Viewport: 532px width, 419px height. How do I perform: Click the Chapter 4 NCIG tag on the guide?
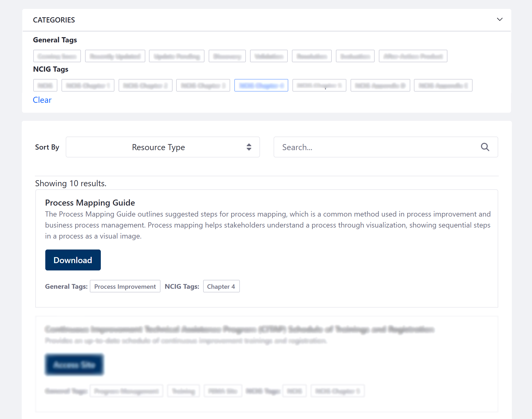[x=221, y=286]
